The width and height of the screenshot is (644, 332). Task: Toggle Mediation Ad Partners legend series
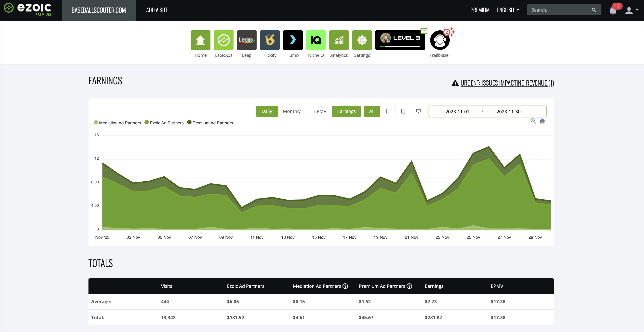pyautogui.click(x=117, y=123)
